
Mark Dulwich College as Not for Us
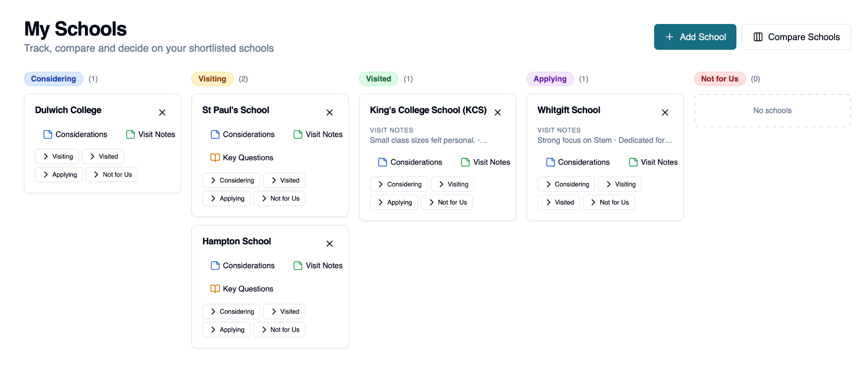click(x=112, y=175)
